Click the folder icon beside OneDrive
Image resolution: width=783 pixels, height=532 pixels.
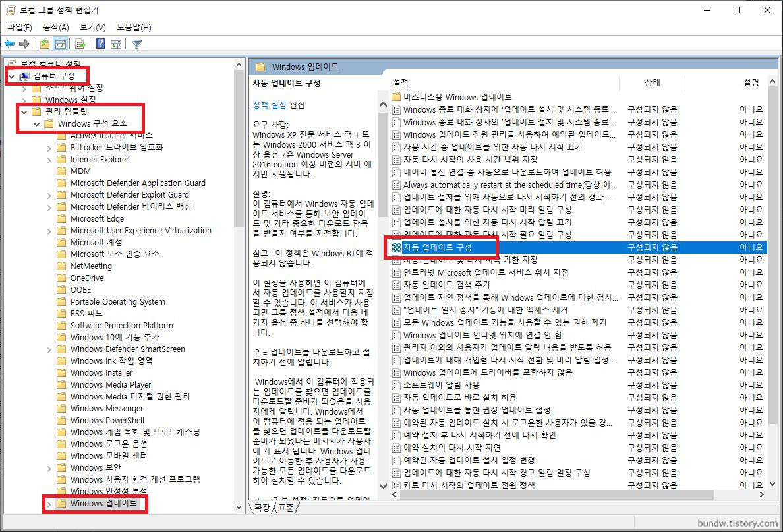[61, 278]
